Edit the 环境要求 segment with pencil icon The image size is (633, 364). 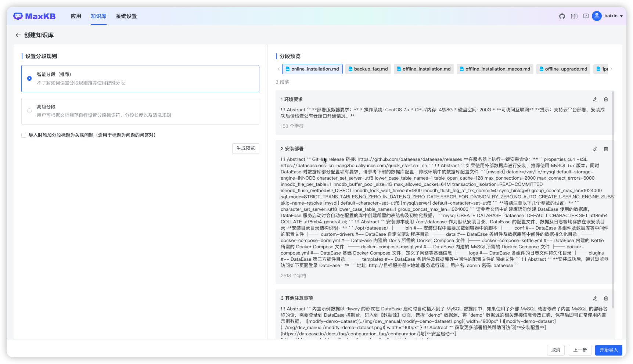(x=595, y=99)
